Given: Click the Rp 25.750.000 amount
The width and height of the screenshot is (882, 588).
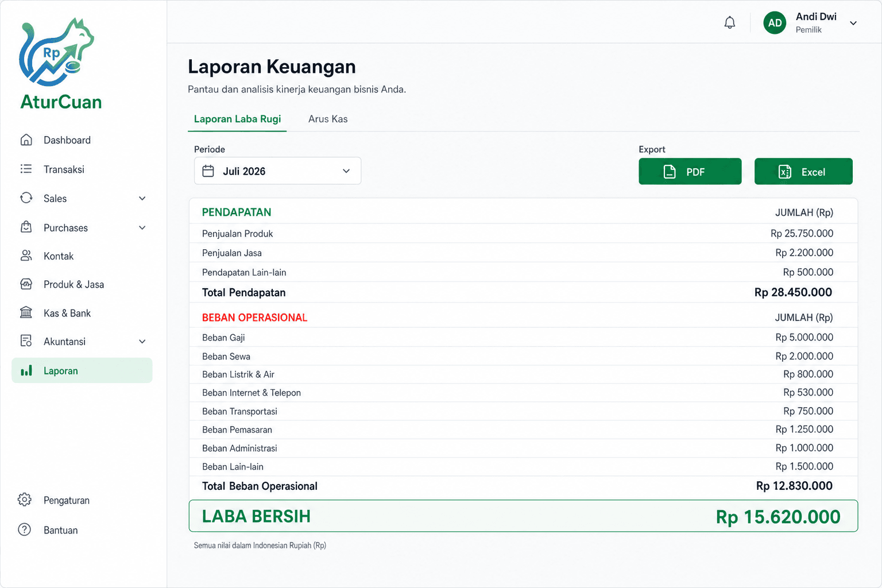Looking at the screenshot, I should [x=802, y=233].
